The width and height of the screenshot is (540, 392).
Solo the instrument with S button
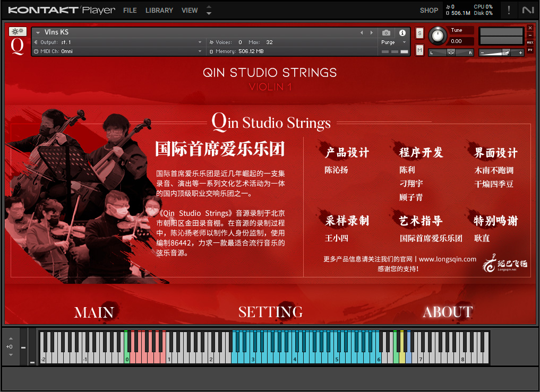click(x=419, y=33)
